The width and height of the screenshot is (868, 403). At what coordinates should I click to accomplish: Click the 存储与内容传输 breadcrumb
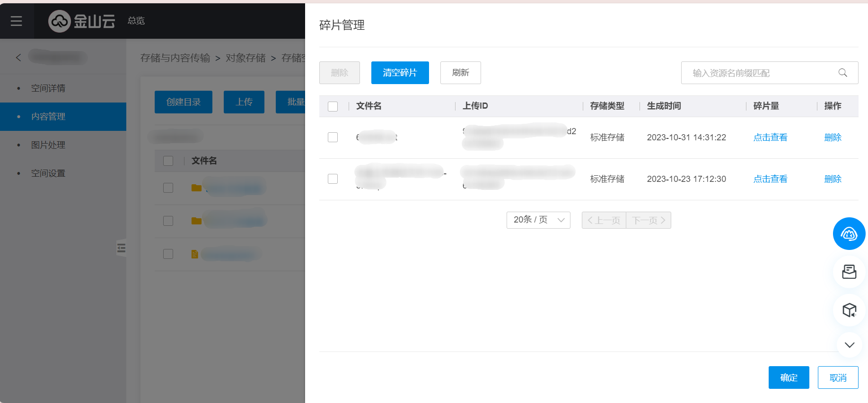pyautogui.click(x=175, y=58)
